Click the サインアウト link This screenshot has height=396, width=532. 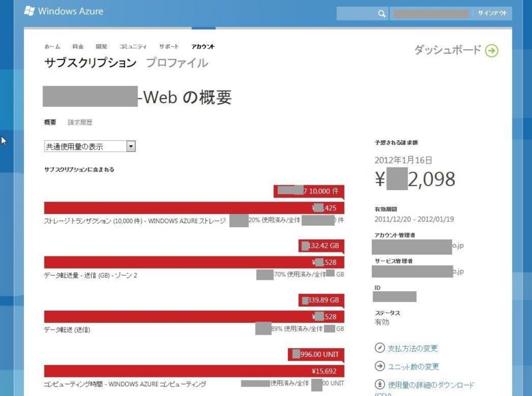point(492,13)
